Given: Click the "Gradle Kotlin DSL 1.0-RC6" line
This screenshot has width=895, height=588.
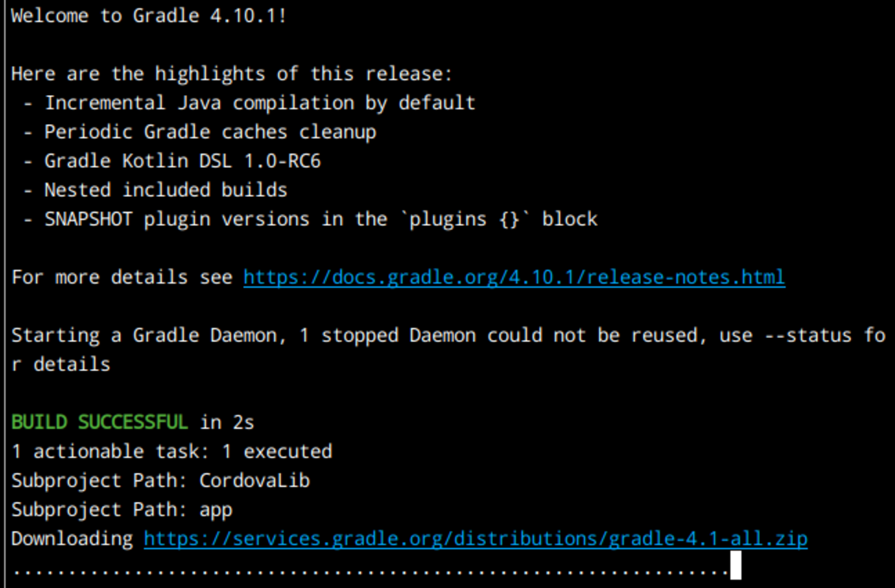Looking at the screenshot, I should click(x=182, y=161).
